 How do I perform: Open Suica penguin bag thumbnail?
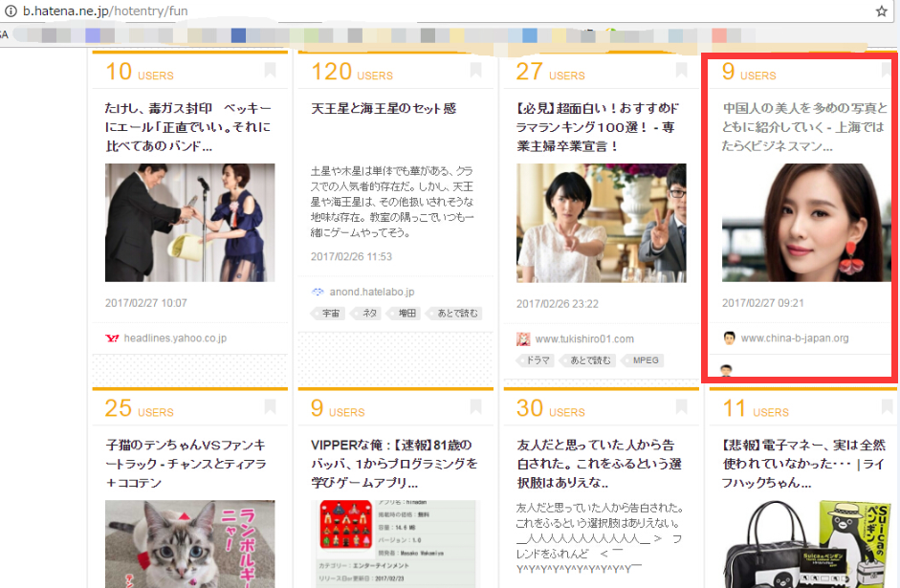806,544
